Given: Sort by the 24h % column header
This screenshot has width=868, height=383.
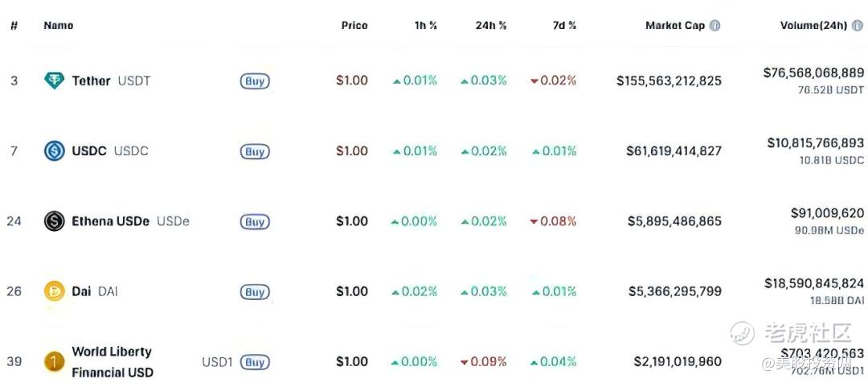Looking at the screenshot, I should pyautogui.click(x=491, y=26).
